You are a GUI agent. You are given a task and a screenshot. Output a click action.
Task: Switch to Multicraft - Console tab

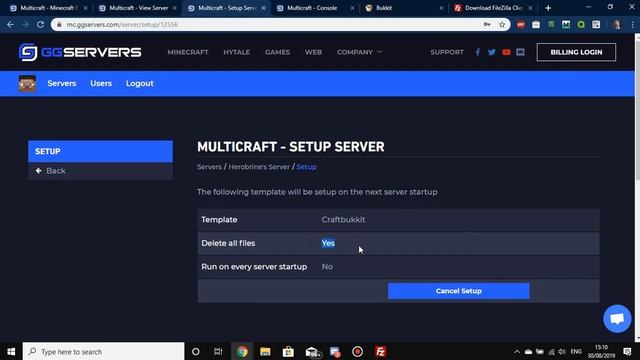pyautogui.click(x=314, y=8)
